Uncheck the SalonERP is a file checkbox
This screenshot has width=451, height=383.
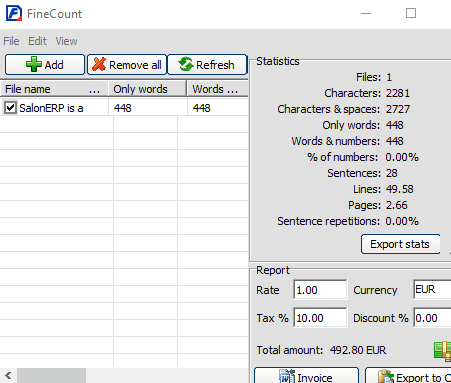[10, 108]
